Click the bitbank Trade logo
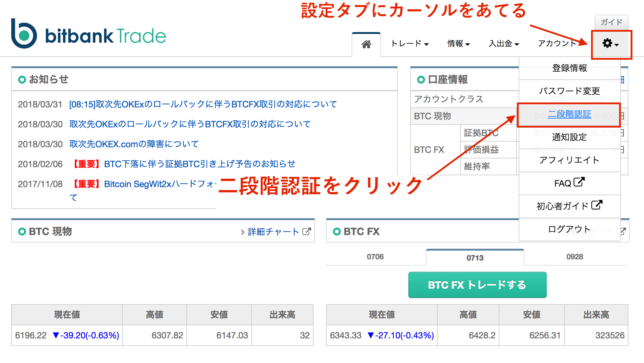The image size is (644, 363). pos(89,34)
